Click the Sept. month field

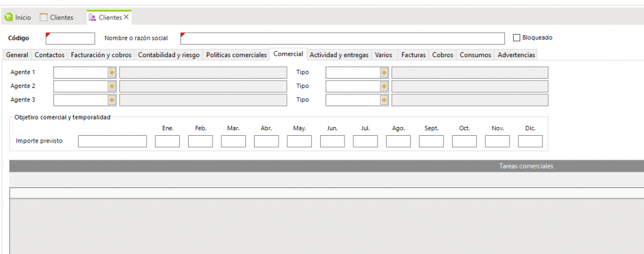[431, 141]
